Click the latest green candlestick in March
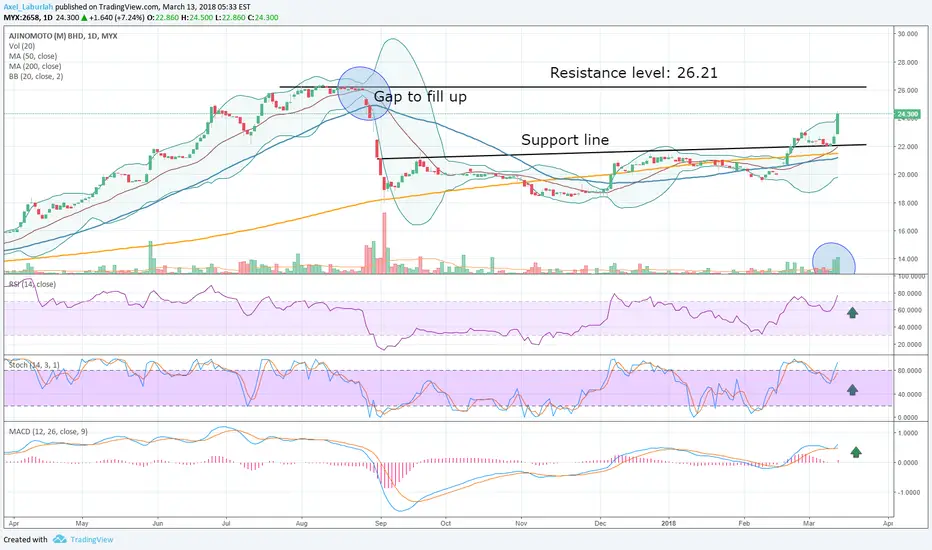The image size is (932, 550). click(837, 124)
